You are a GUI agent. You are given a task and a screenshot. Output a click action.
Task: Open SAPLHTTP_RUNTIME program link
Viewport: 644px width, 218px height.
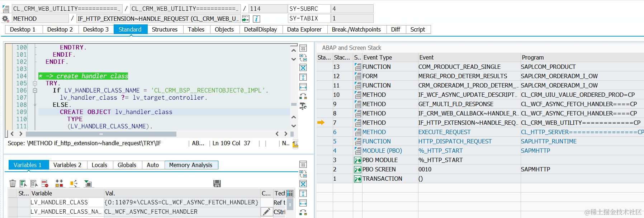(x=549, y=141)
